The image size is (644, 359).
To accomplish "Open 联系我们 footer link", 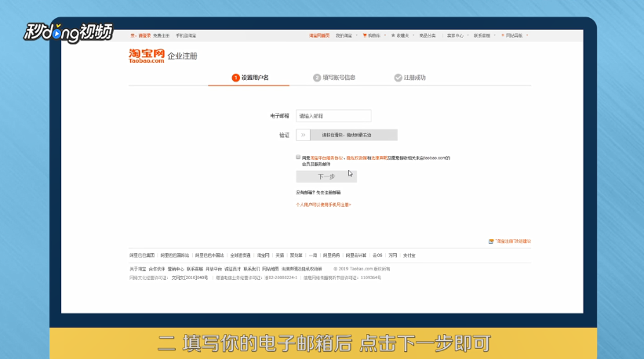I will [x=251, y=269].
